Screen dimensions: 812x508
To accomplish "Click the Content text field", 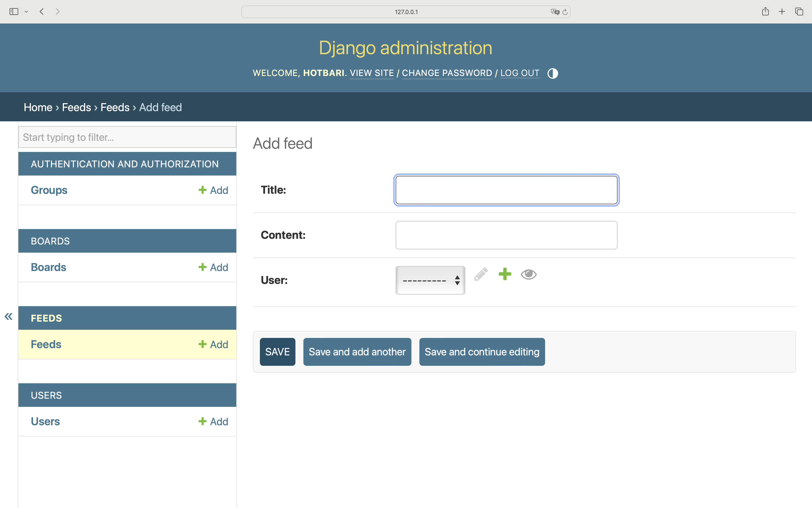I will pos(506,235).
